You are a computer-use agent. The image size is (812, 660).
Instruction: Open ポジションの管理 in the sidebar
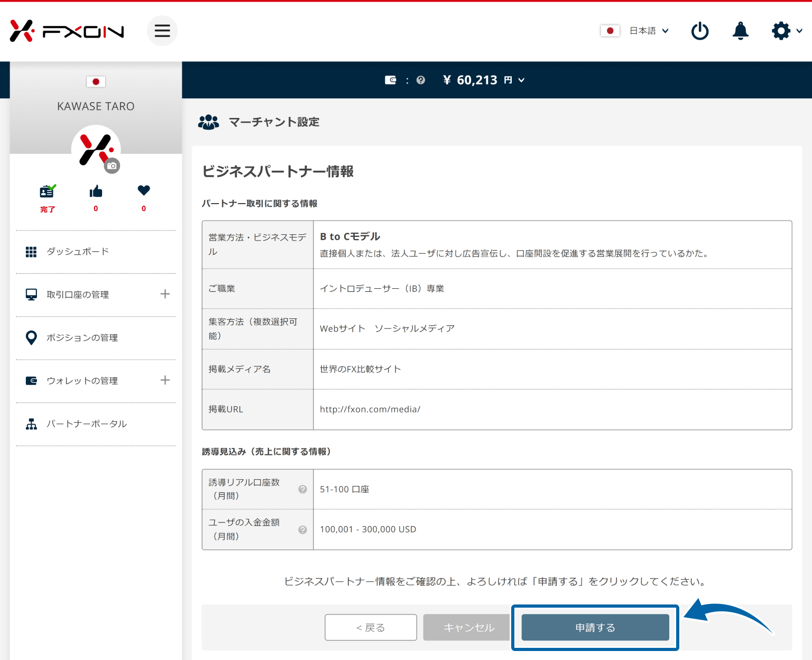(x=96, y=338)
